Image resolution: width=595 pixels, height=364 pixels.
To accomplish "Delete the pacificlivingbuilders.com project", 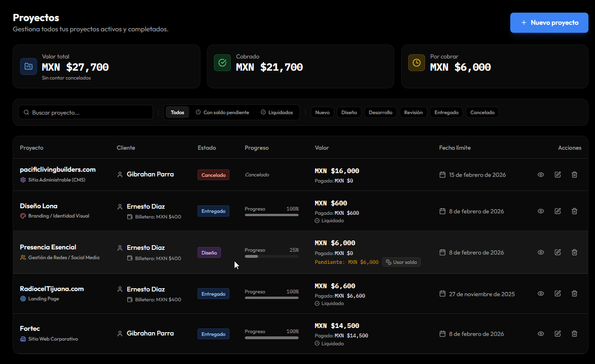I will point(574,175).
